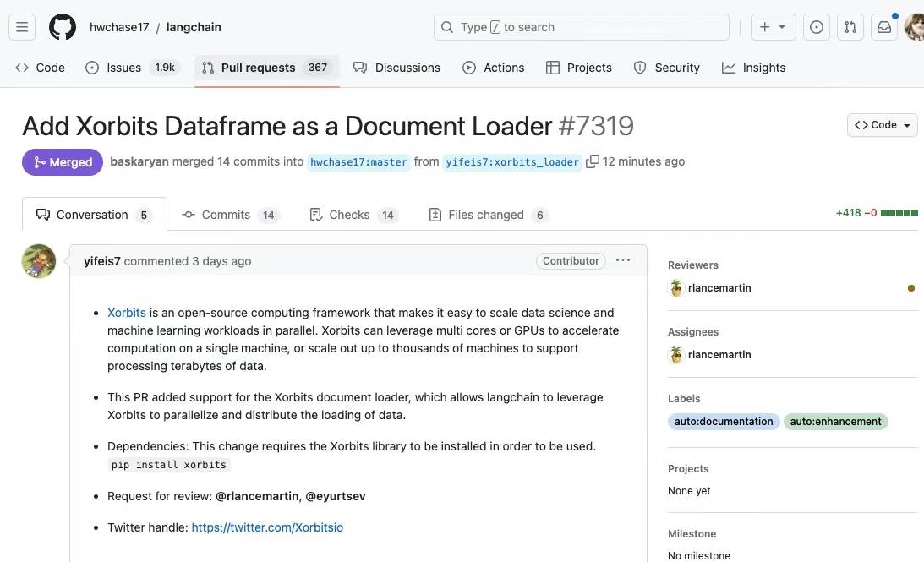Select the Checks tab
The image size is (924, 562).
point(353,215)
